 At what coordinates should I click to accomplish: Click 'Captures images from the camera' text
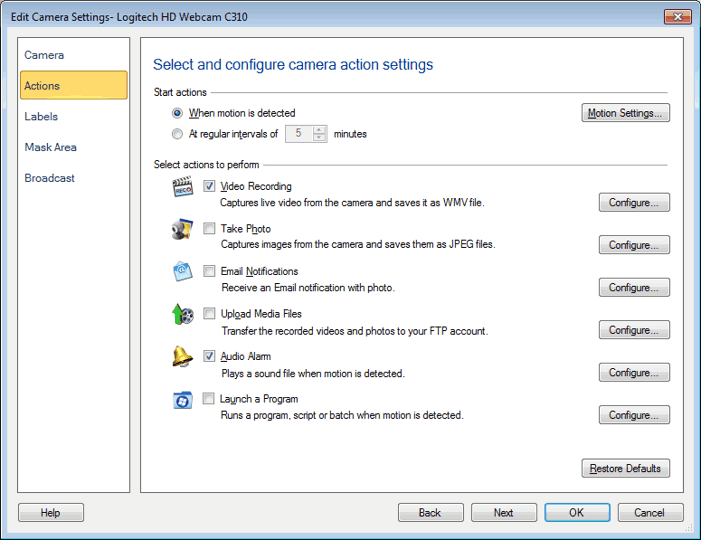(358, 244)
